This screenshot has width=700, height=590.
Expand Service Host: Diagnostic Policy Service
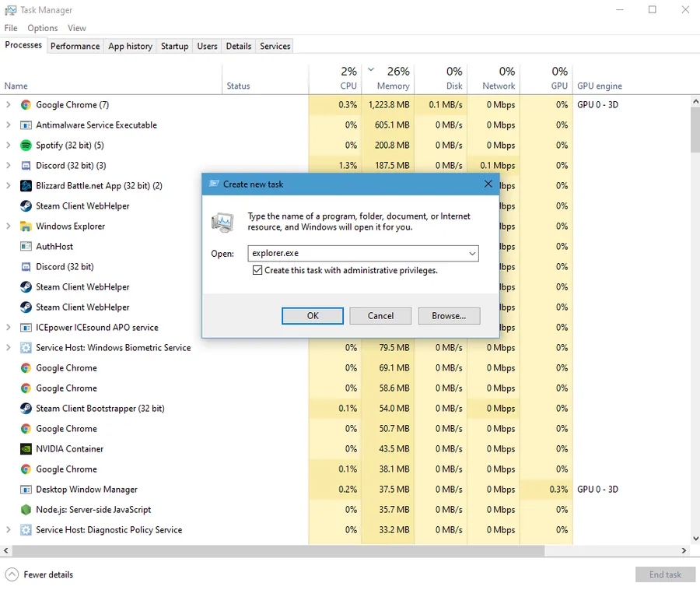click(x=8, y=530)
